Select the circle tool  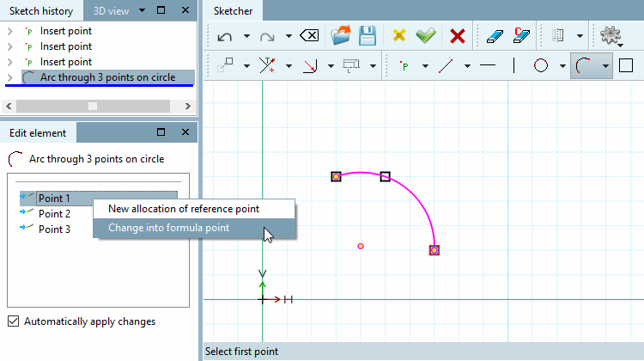click(541, 65)
